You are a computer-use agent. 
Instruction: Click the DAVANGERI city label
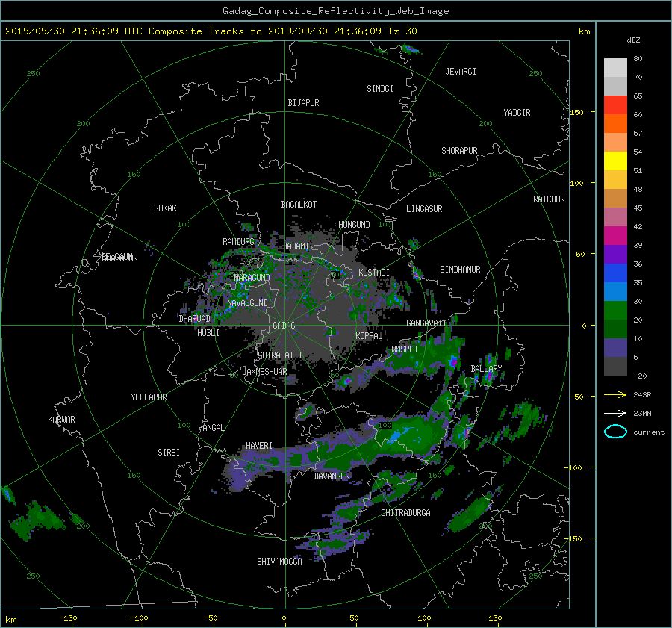pyautogui.click(x=334, y=476)
